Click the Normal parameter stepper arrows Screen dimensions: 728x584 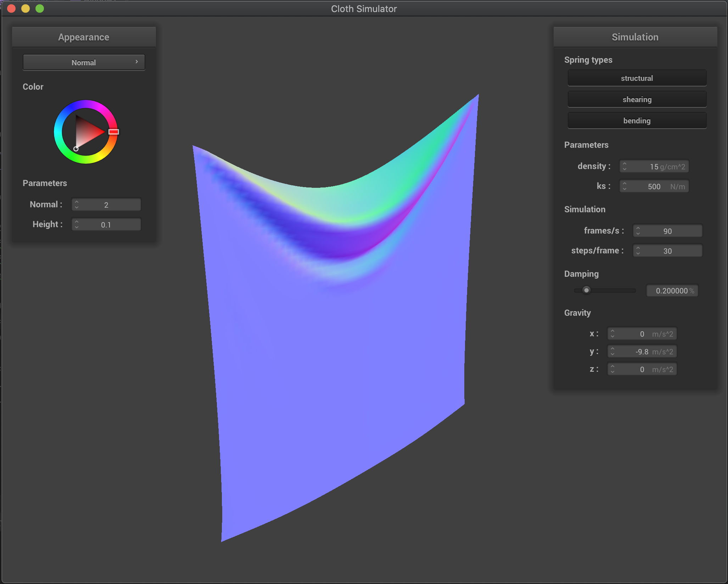click(77, 204)
